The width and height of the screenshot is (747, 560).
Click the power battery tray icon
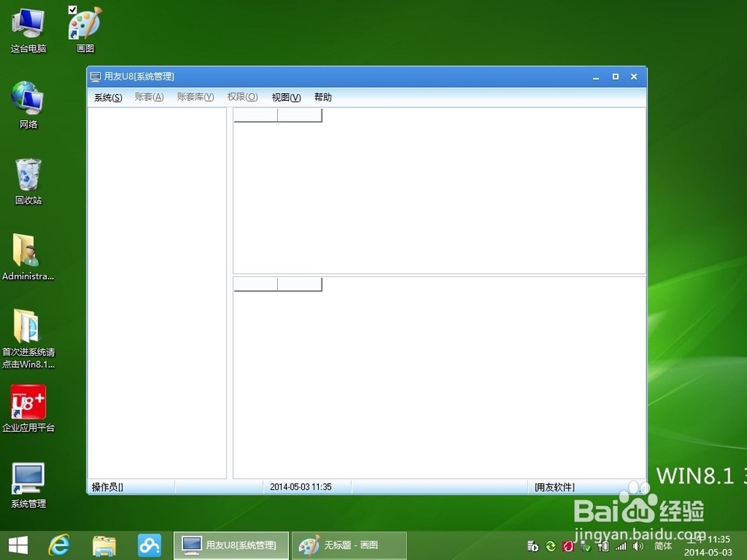[603, 547]
